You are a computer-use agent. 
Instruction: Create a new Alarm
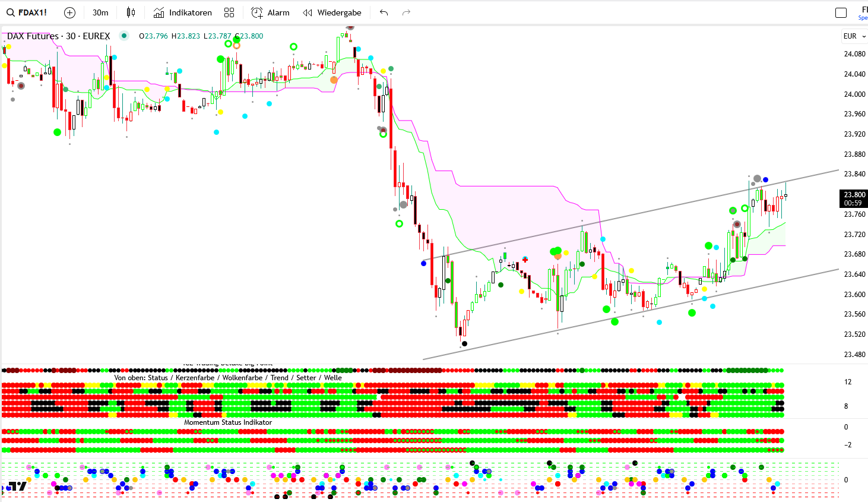tap(271, 12)
